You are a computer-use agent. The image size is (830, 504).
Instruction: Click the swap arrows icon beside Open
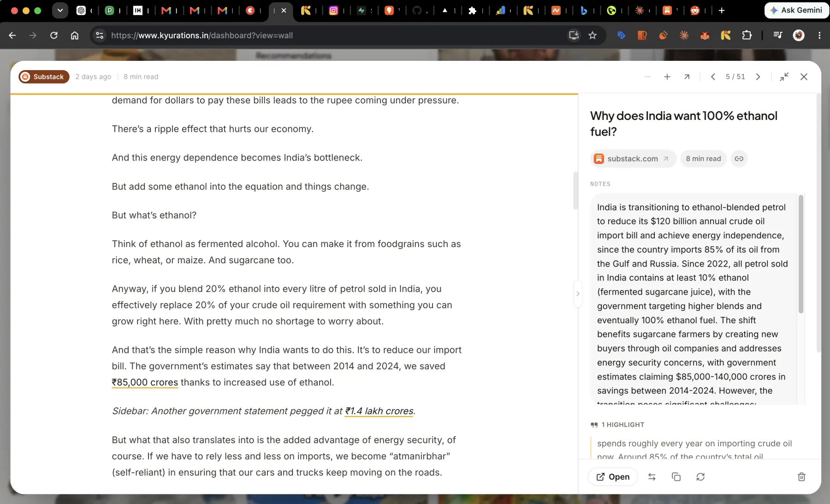click(652, 477)
